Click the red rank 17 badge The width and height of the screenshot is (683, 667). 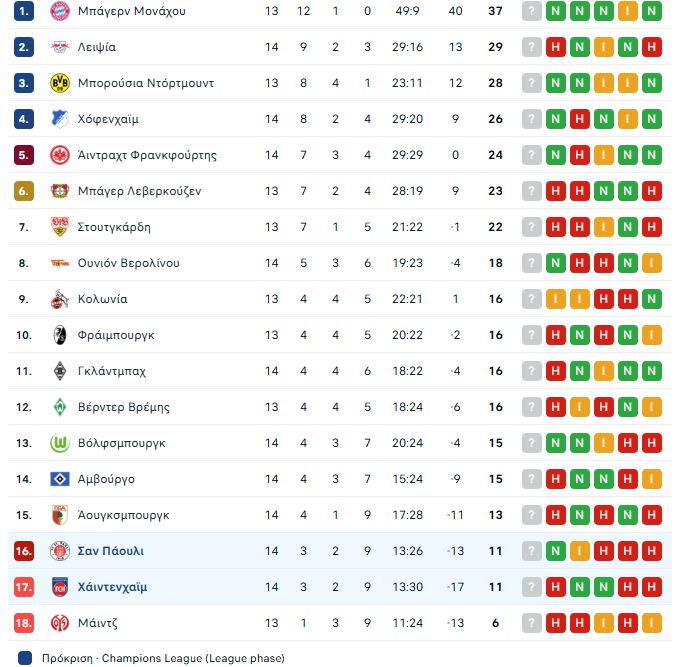pos(24,587)
